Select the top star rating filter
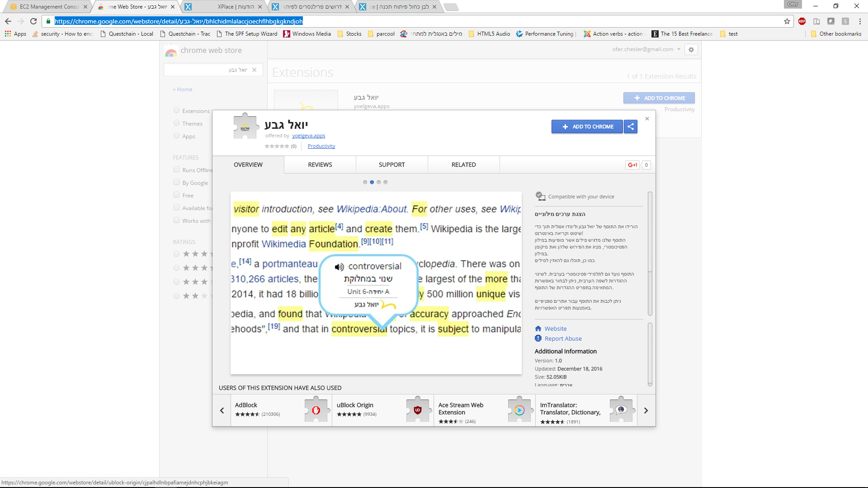The width and height of the screenshot is (868, 488). tap(177, 254)
